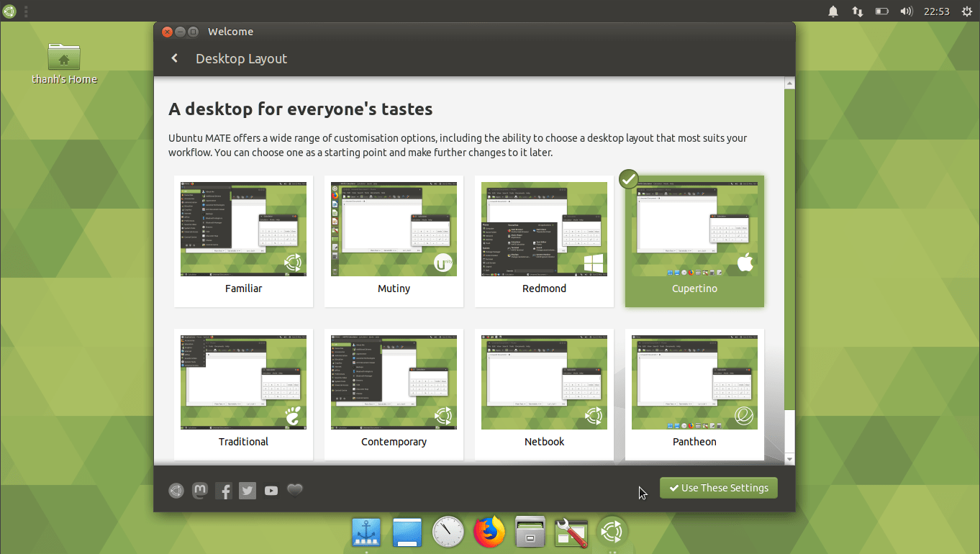
Task: Click the heart donate icon
Action: point(294,490)
